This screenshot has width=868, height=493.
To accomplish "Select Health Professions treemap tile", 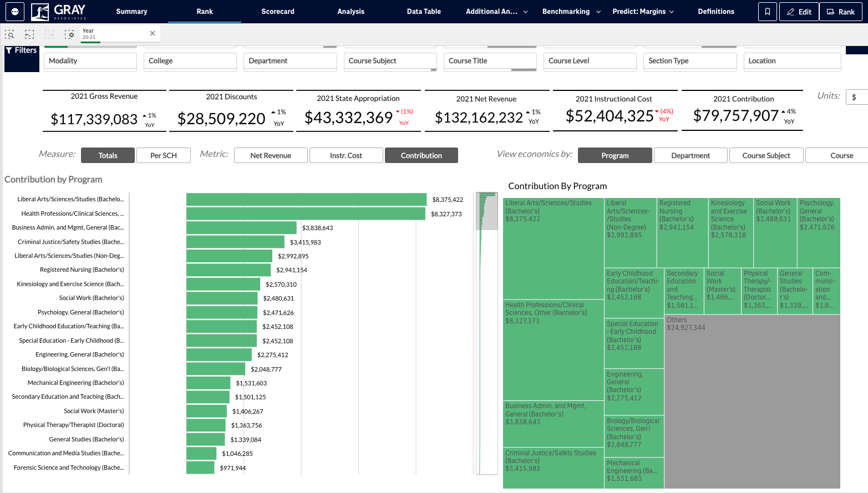I will point(553,350).
